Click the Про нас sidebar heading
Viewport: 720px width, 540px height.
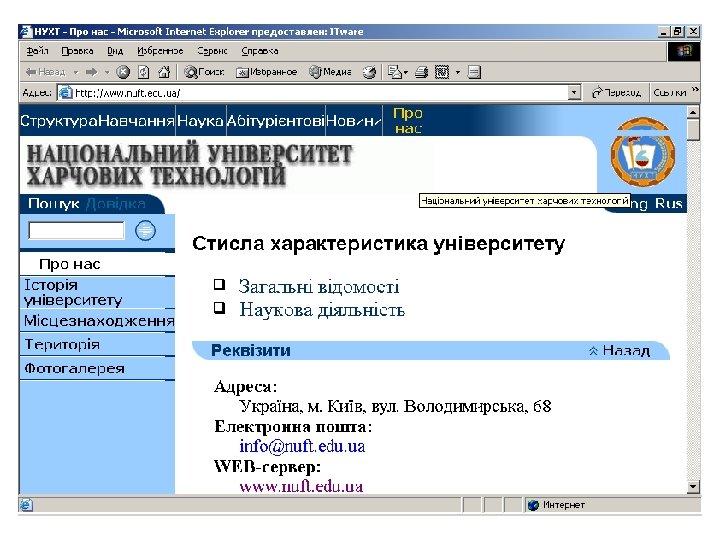pos(70,264)
